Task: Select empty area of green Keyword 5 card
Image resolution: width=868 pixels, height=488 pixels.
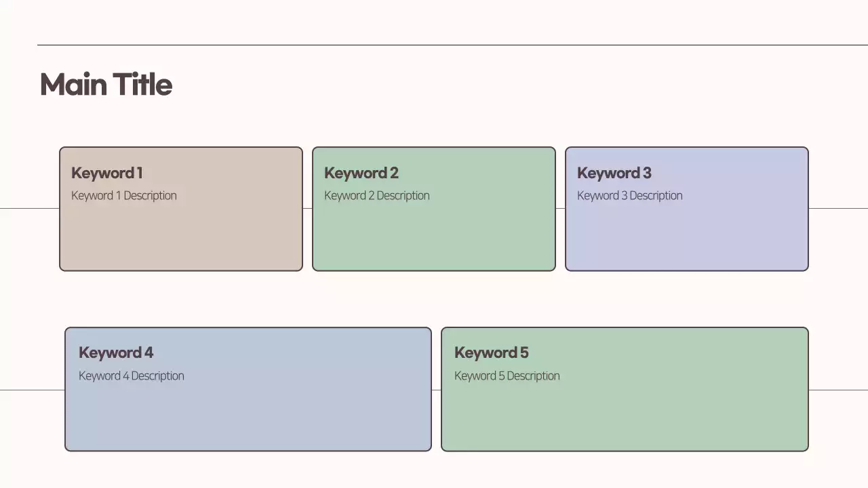Action: [x=624, y=417]
